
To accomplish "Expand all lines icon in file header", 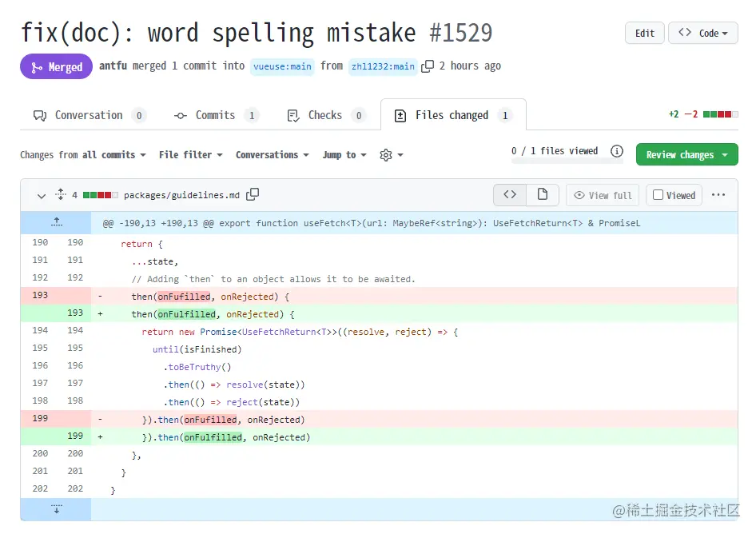I will (60, 194).
